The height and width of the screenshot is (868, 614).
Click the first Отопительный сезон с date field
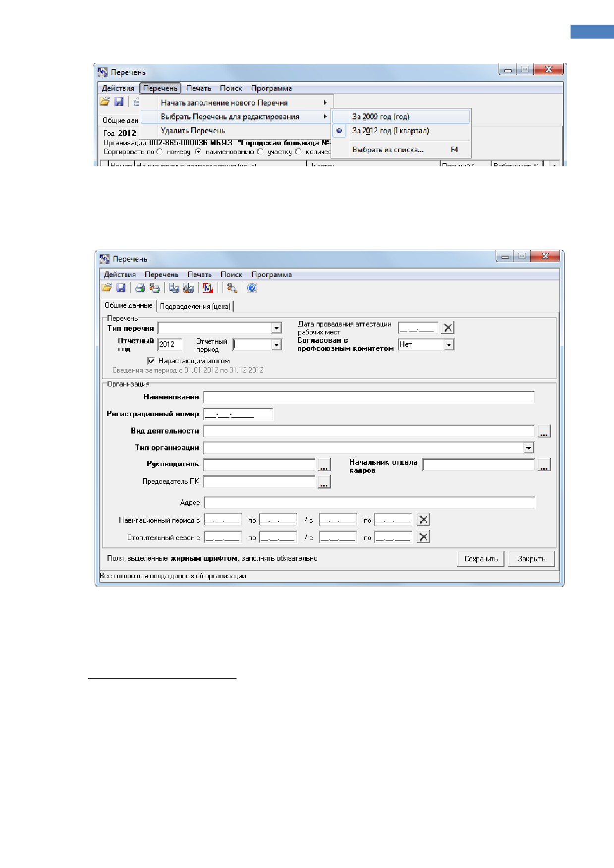coord(223,537)
